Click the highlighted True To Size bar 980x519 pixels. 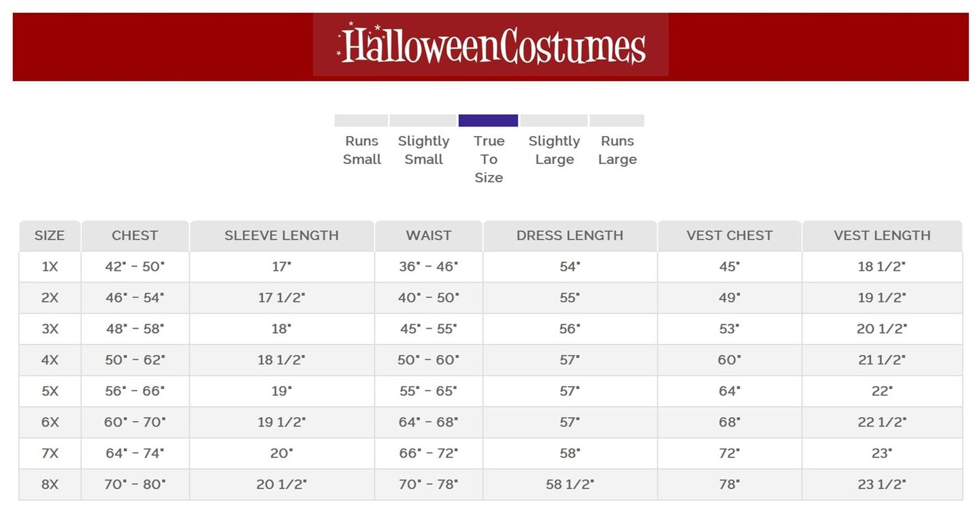(x=488, y=120)
